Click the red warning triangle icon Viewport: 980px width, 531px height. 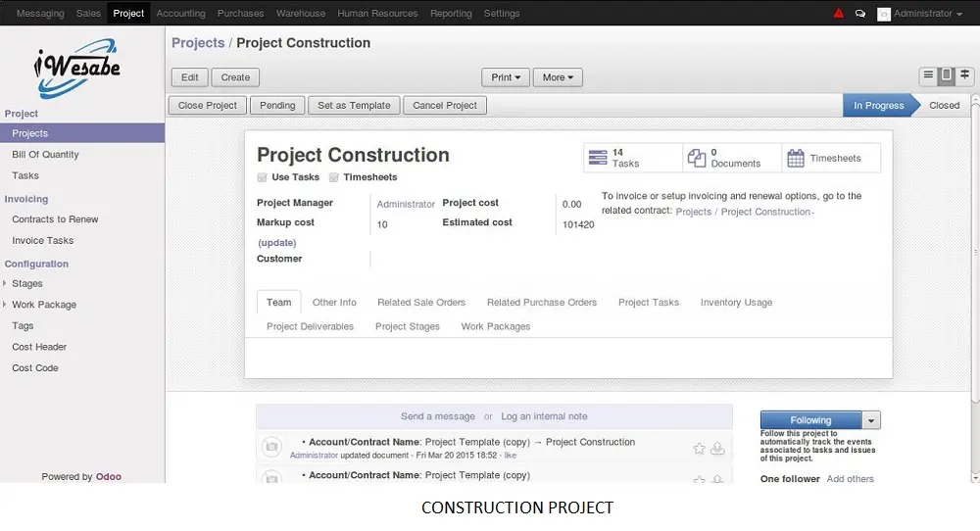tap(838, 14)
